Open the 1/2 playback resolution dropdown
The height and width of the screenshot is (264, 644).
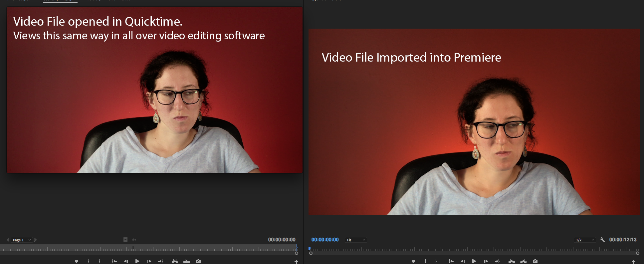(x=585, y=240)
